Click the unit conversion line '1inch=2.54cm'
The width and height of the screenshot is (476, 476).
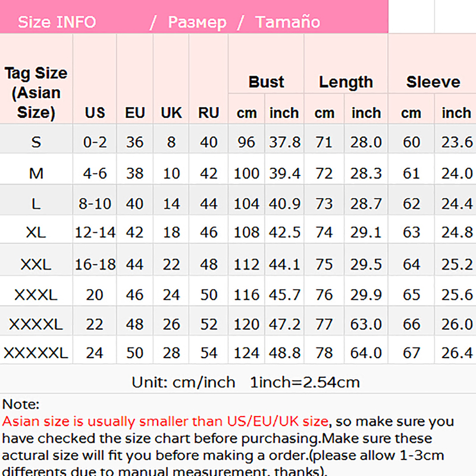click(x=305, y=382)
